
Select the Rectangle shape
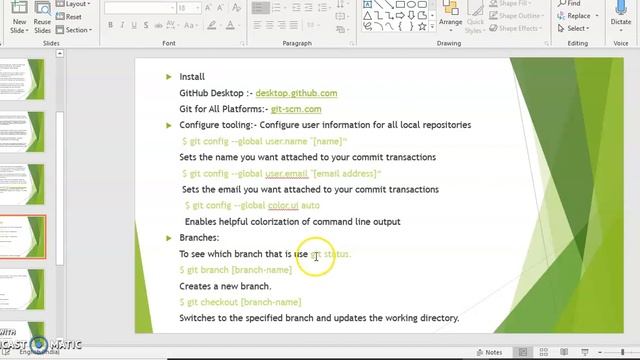pyautogui.click(x=400, y=4)
